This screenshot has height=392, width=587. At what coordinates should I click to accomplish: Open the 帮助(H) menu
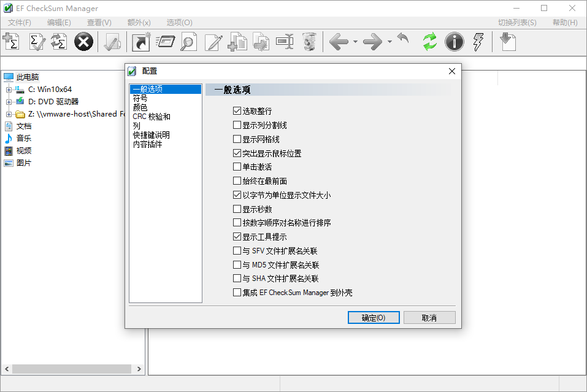click(x=565, y=23)
